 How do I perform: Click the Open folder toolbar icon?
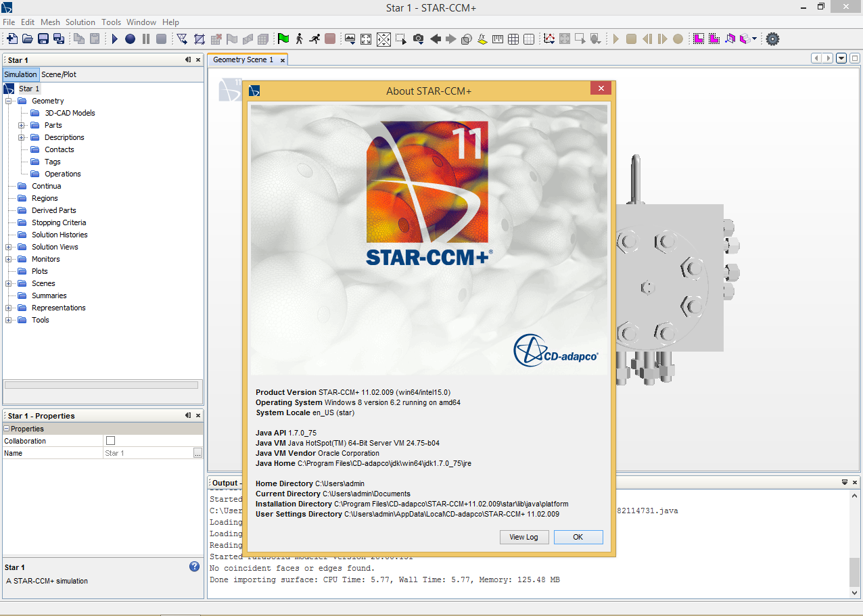(28, 39)
